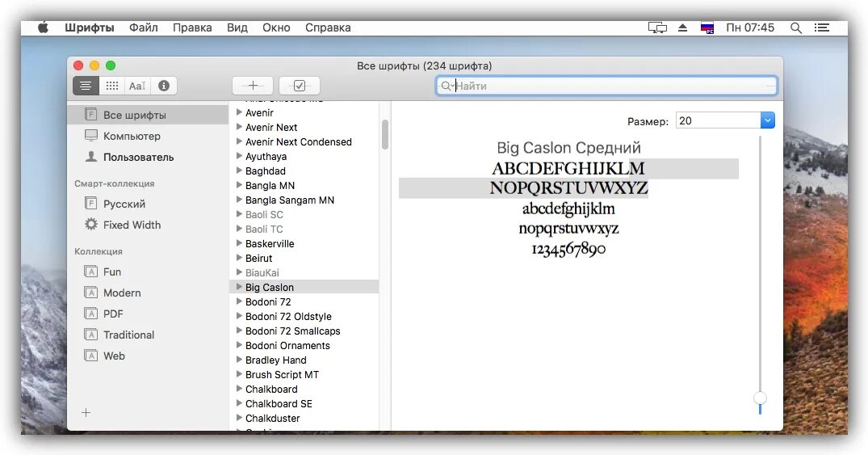Open the Размер size dropdown arrow
Image resolution: width=868 pixels, height=455 pixels.
(767, 120)
